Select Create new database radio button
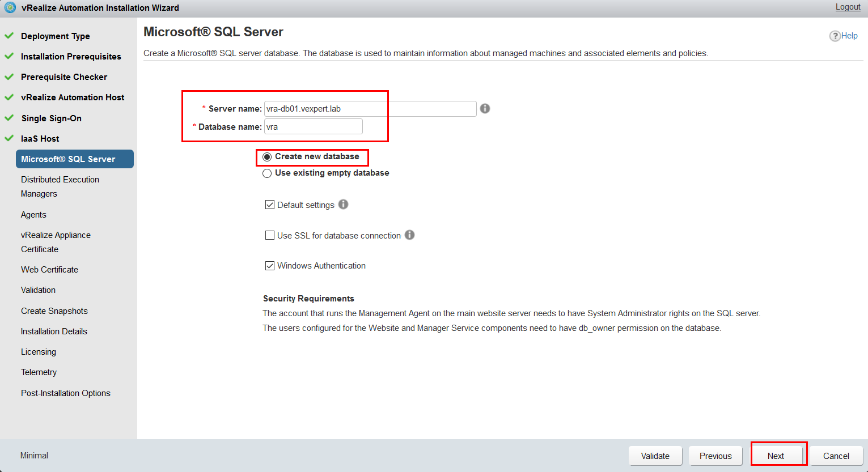868x472 pixels. coord(267,157)
